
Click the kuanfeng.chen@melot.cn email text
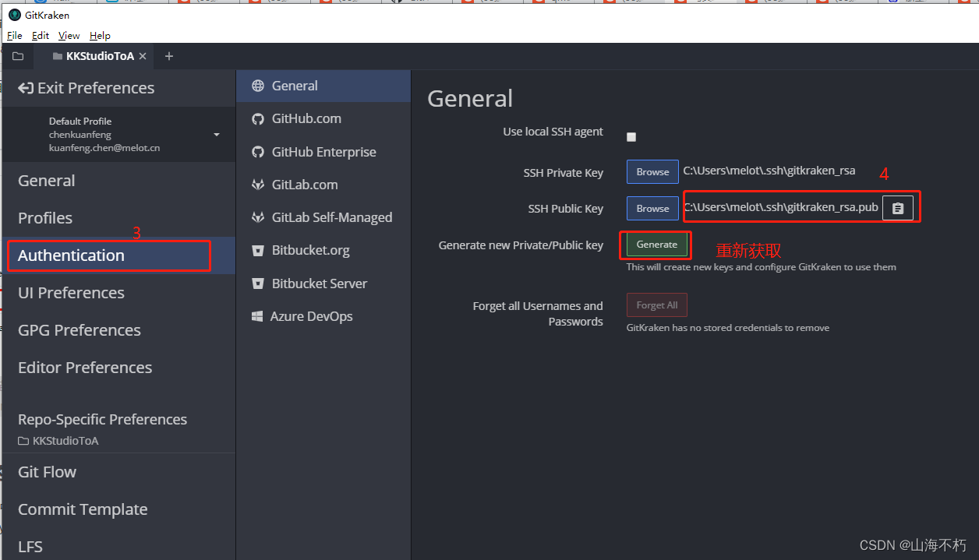point(104,147)
